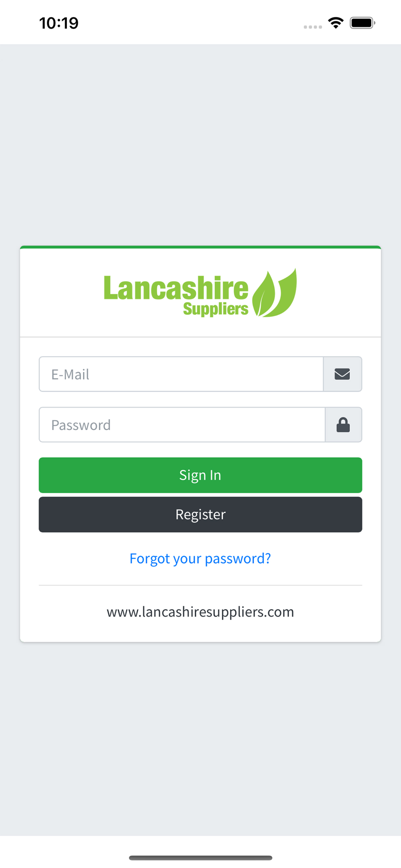Tap the cellular signal dots indicator
This screenshot has width=401, height=868.
click(x=313, y=27)
